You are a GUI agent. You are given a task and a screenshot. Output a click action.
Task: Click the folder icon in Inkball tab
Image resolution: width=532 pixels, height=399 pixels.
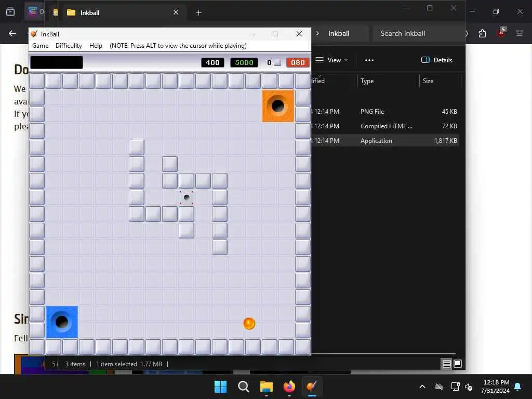[x=71, y=12]
